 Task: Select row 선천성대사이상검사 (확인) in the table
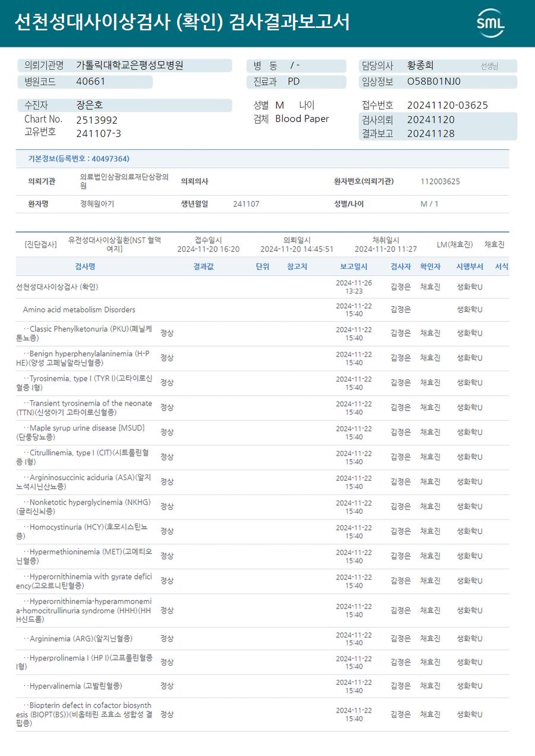pyautogui.click(x=262, y=287)
